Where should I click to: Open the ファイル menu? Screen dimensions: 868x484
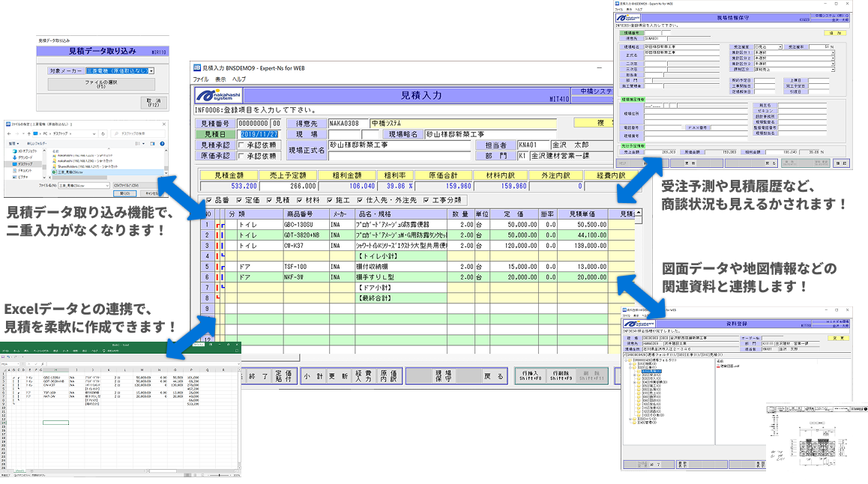coord(201,79)
